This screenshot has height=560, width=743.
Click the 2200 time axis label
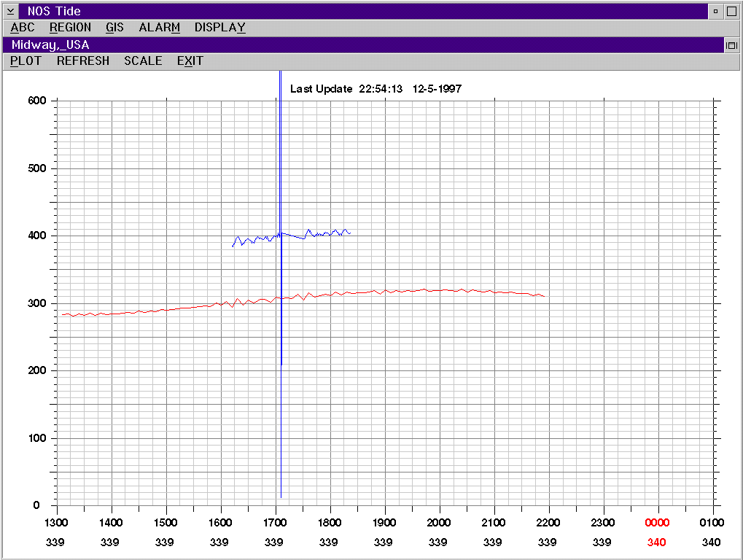point(548,523)
